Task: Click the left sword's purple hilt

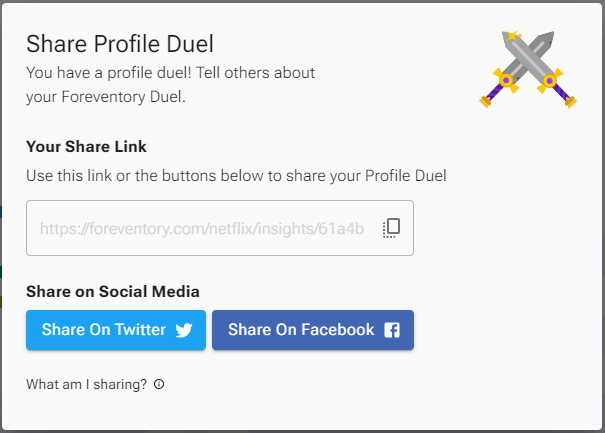Action: [x=492, y=95]
